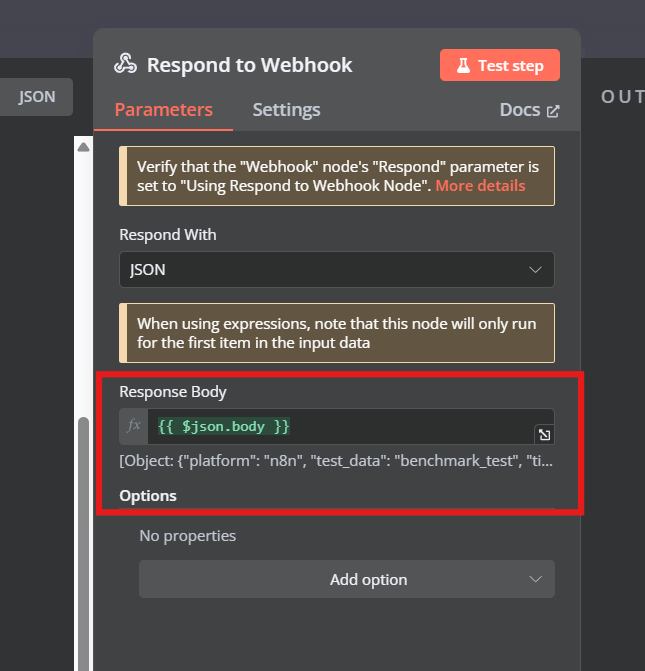Open the More details link
The height and width of the screenshot is (671, 645).
(x=480, y=186)
